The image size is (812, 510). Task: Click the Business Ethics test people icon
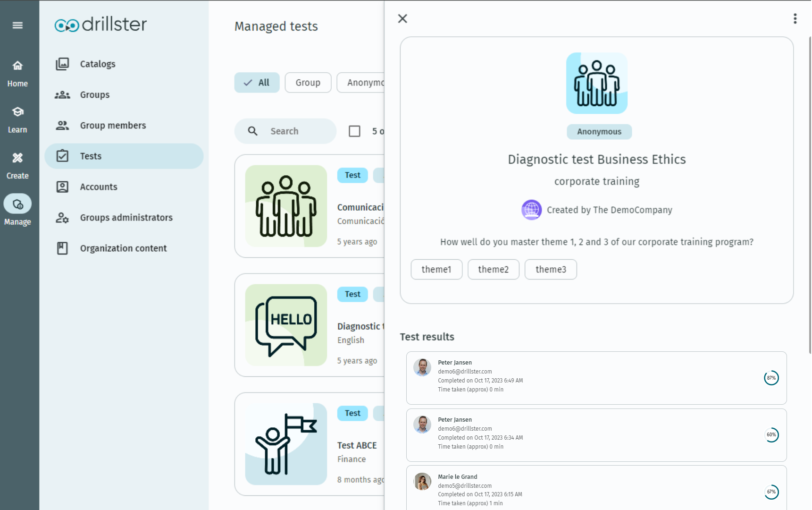click(x=597, y=83)
